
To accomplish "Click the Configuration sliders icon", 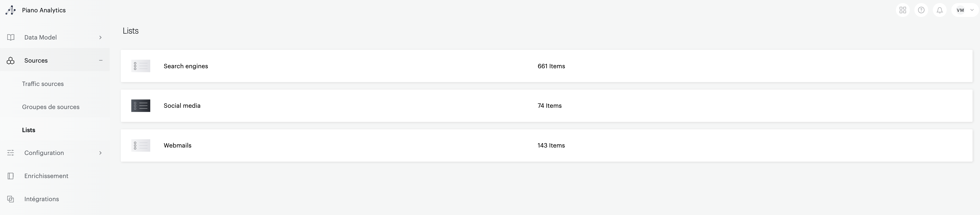I will coord(11,153).
